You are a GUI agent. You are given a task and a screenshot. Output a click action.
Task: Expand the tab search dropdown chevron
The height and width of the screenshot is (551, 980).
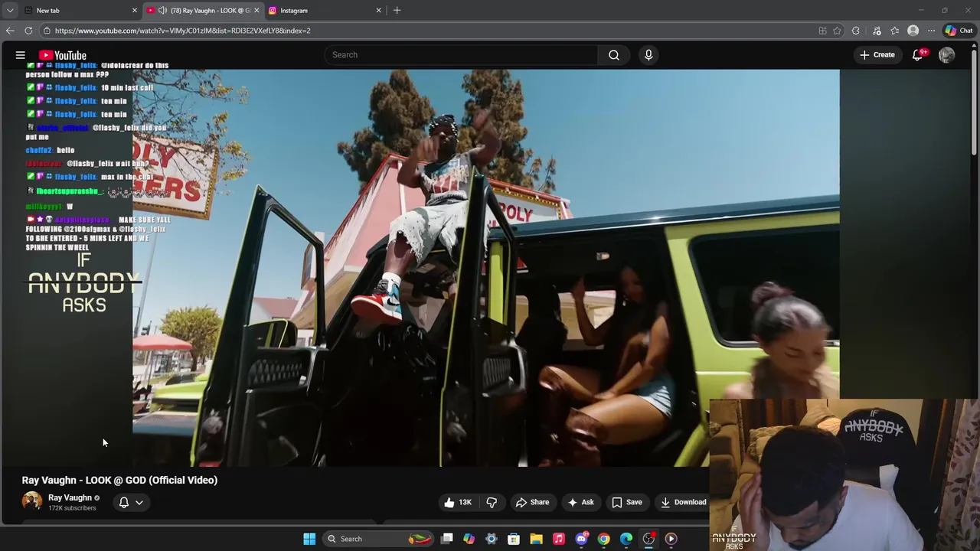[x=9, y=11]
